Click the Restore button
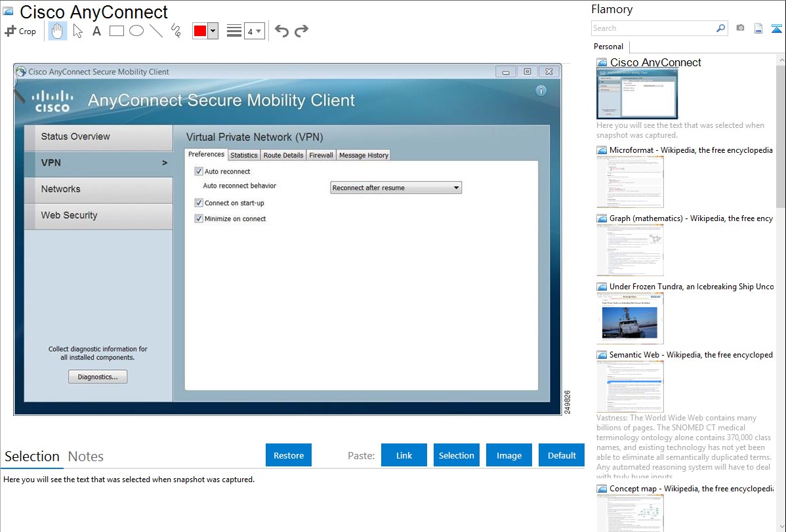Viewport: 786px width, 532px height. click(289, 455)
